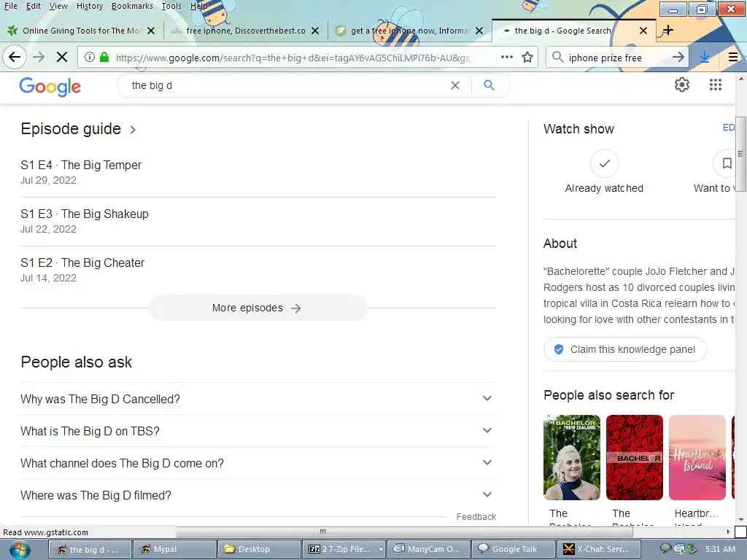
Task: Click the vertical page scrollbar thumb
Action: 741,154
